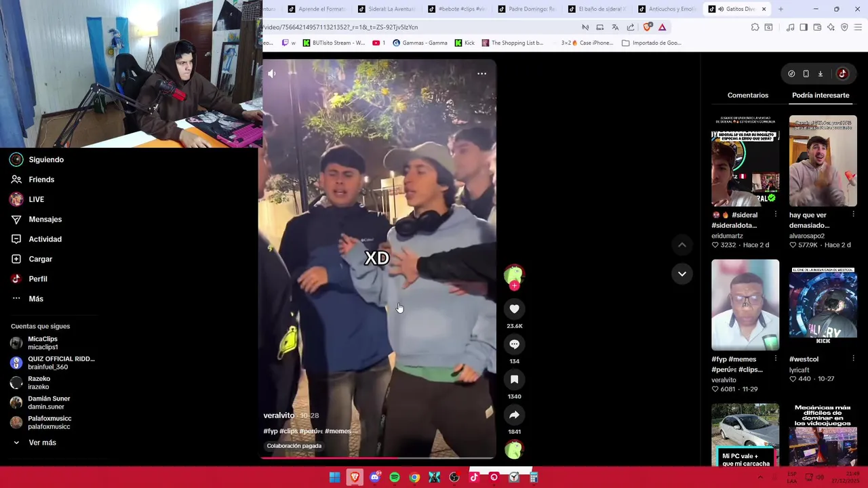This screenshot has height=488, width=868.
Task: Click the Brave Rewards triangle icon
Action: click(662, 27)
